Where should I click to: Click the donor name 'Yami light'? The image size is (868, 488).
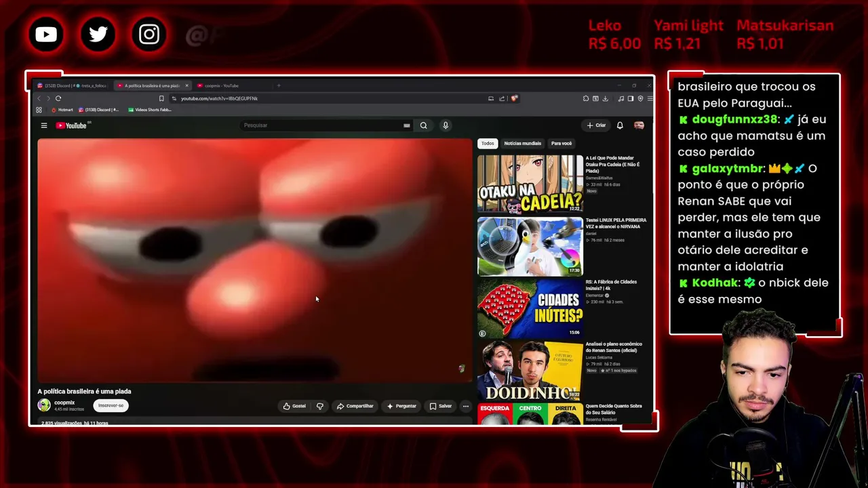689,26
